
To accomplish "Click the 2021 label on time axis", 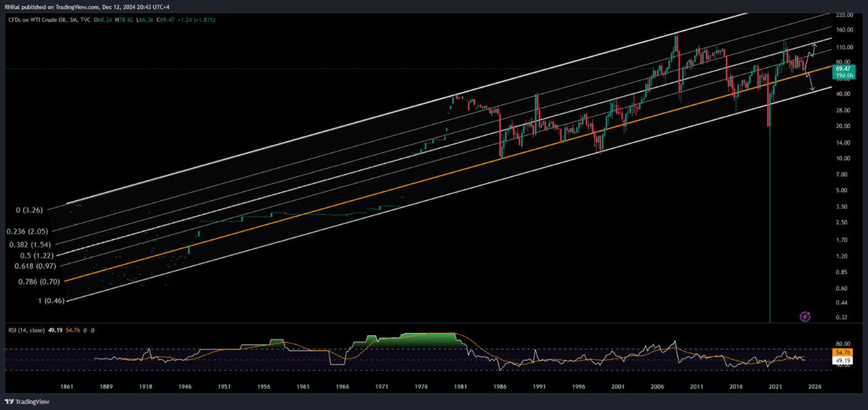I will click(x=775, y=386).
